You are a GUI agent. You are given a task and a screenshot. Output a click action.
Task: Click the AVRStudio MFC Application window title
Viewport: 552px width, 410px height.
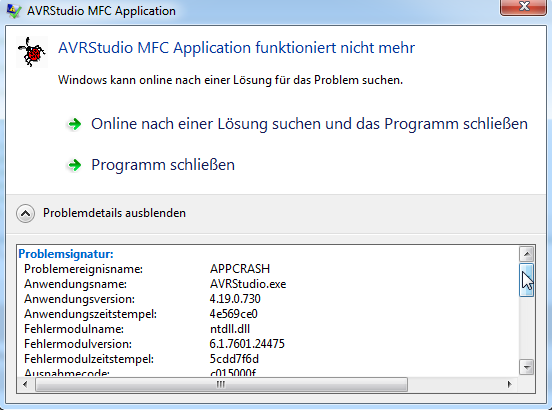click(x=101, y=11)
